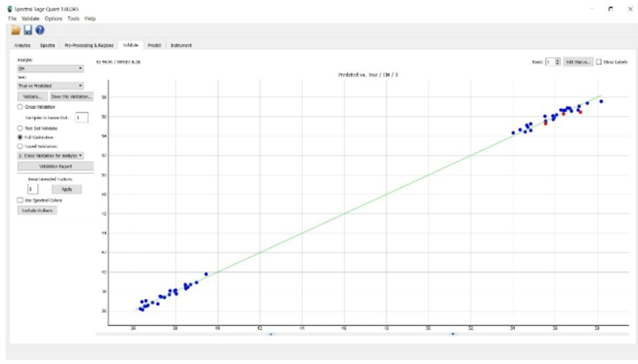Switch to the Analytes tab
The image size is (638, 364).
pyautogui.click(x=23, y=45)
